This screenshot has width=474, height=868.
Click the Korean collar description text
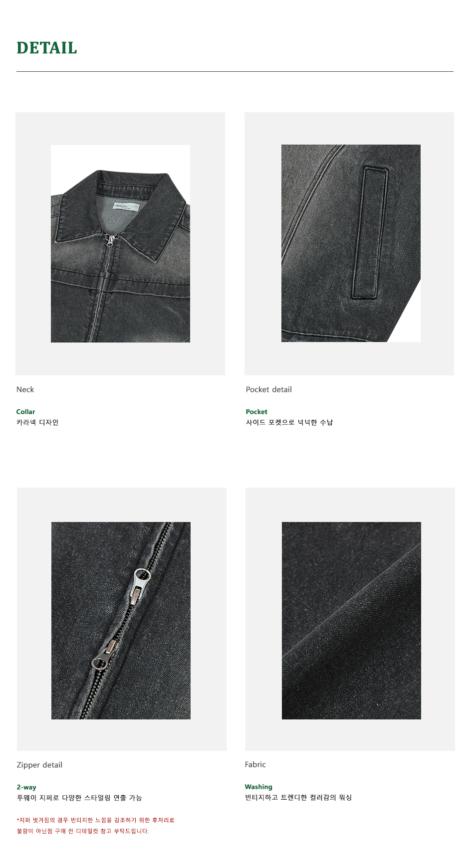(x=37, y=422)
